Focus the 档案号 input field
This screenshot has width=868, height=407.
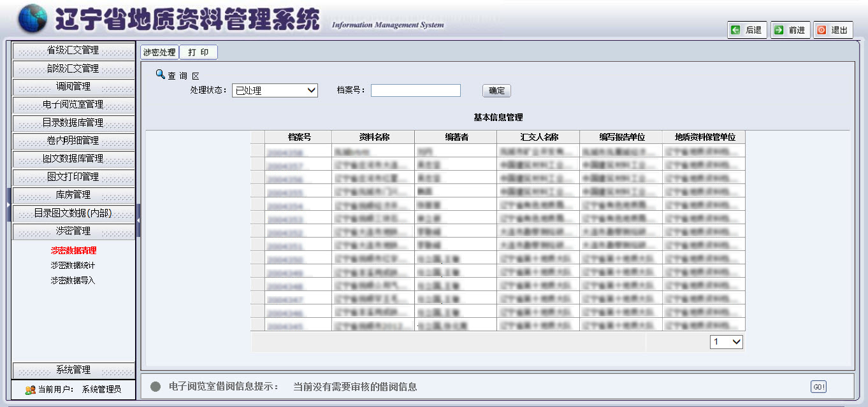pos(416,90)
